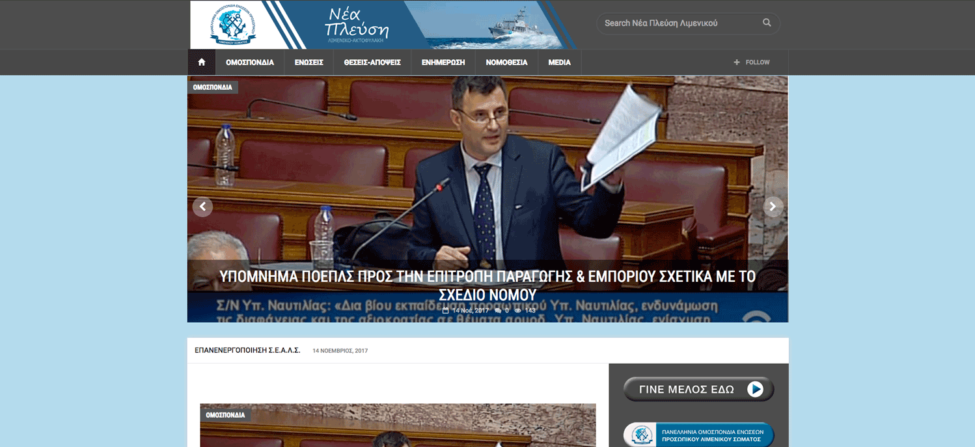
Task: Open the ΕΝΩΣΕΙΣ menu
Action: coord(308,62)
